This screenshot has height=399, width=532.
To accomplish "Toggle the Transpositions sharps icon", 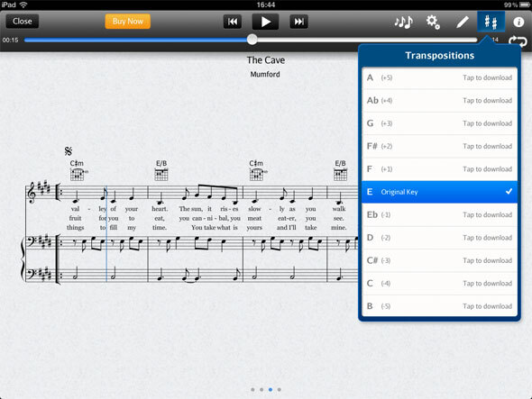I will pos(491,22).
